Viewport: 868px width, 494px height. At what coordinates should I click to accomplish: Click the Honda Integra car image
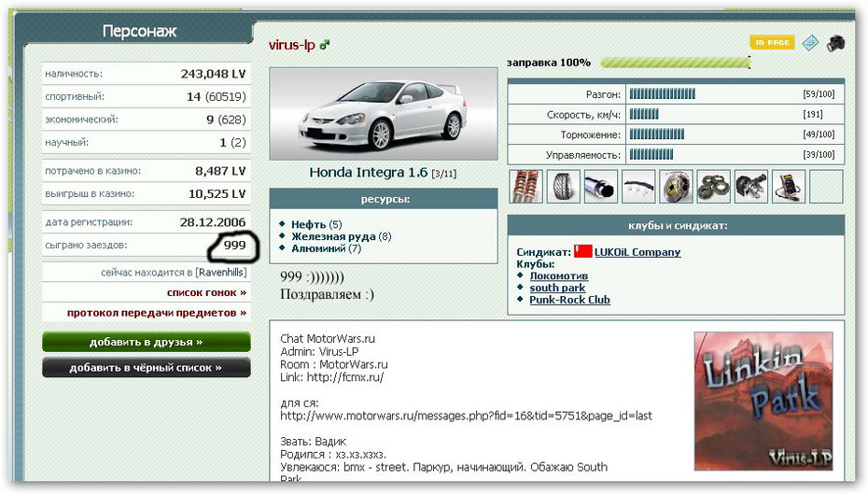pyautogui.click(x=383, y=114)
